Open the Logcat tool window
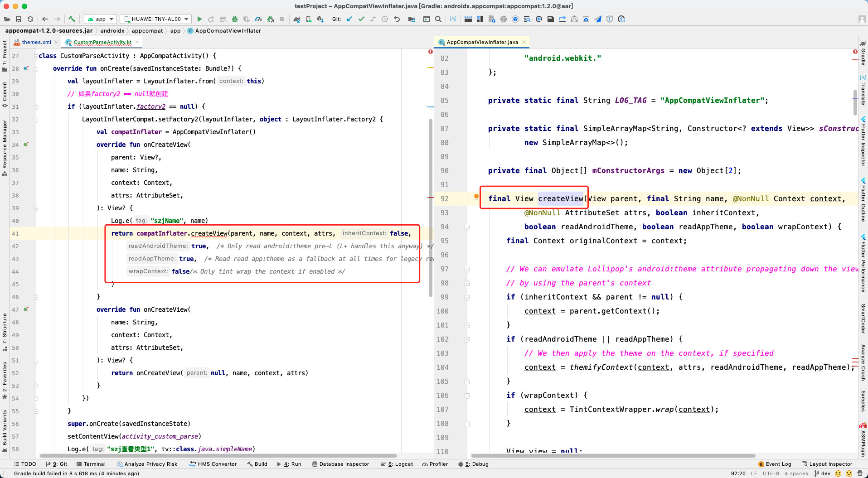This screenshot has height=478, width=868. click(x=397, y=464)
